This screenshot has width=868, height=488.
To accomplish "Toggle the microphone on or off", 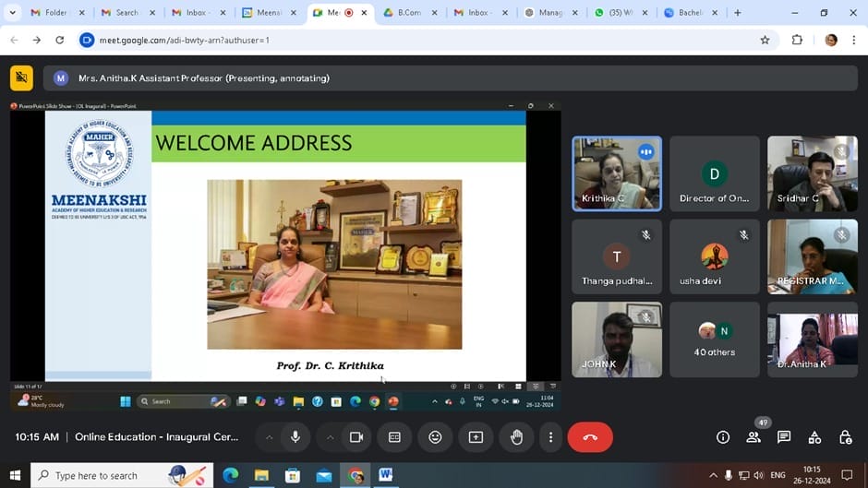I will (x=295, y=437).
